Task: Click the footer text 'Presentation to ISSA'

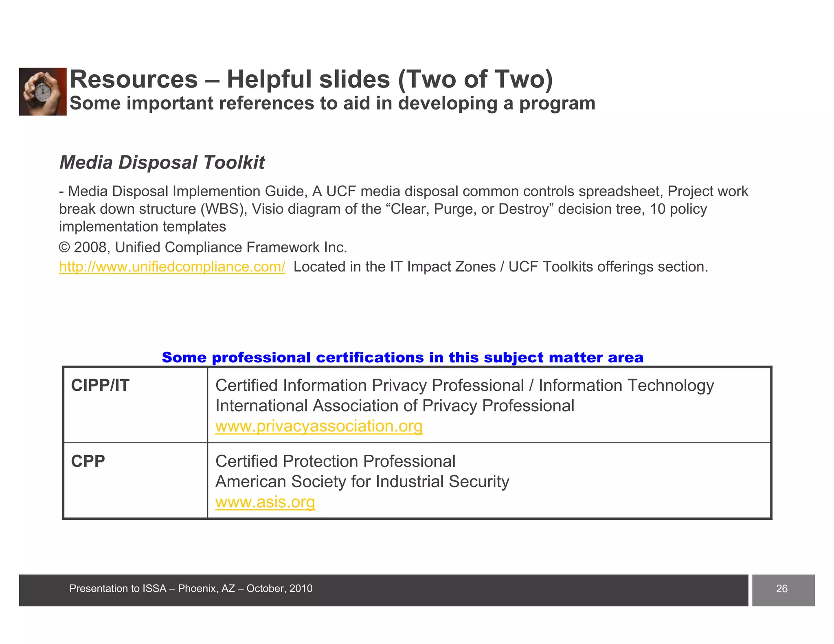Action: click(191, 589)
